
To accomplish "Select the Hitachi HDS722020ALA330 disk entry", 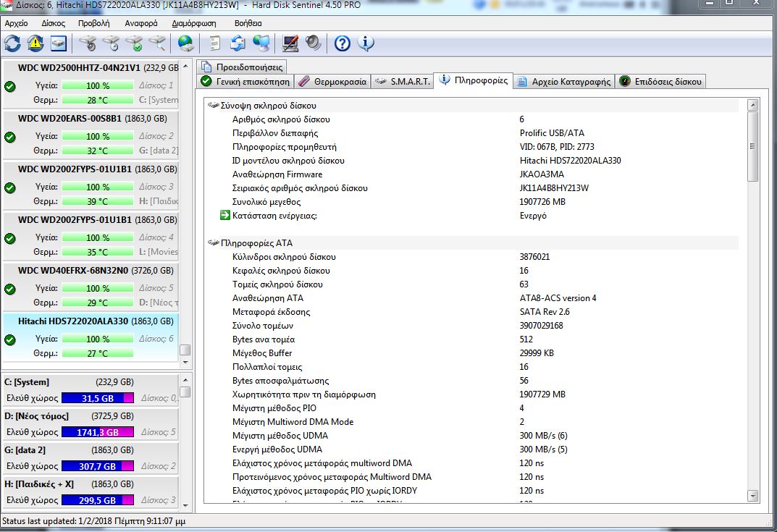I will point(91,337).
